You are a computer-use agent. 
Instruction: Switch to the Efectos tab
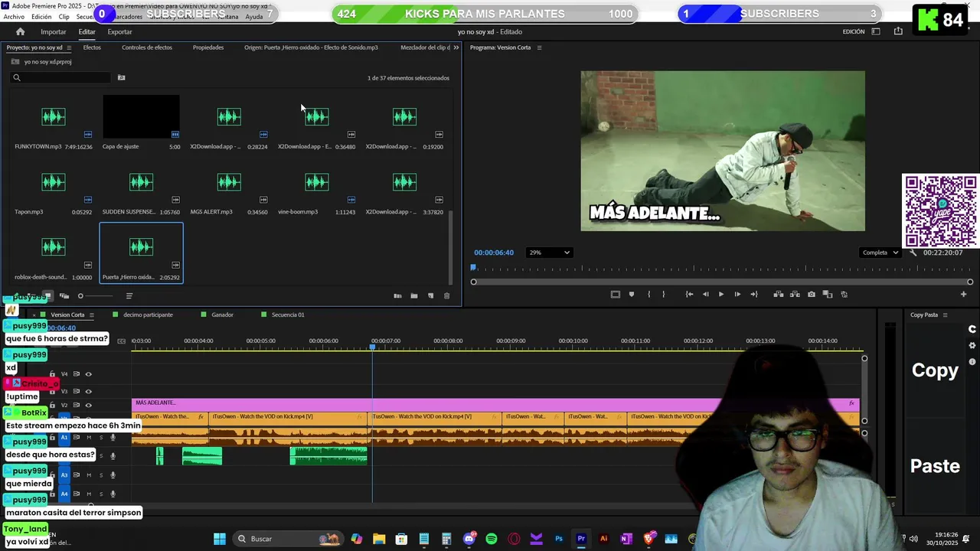coord(92,47)
